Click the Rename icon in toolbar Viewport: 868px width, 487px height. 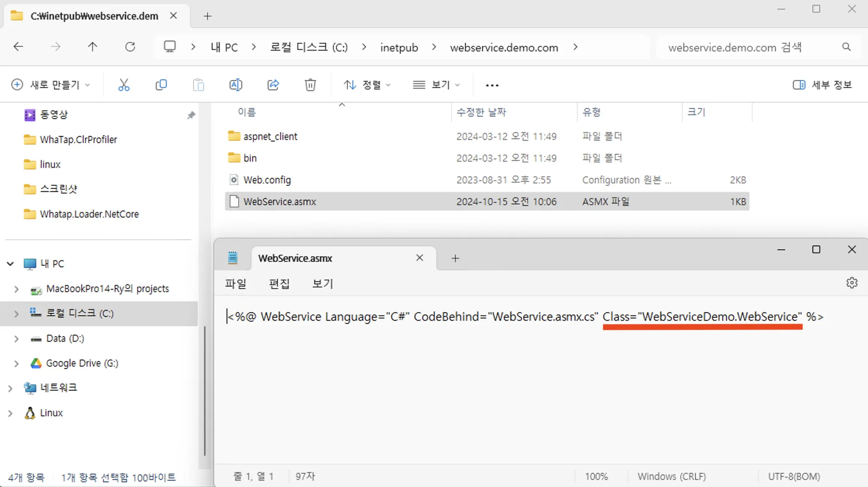[x=236, y=85]
